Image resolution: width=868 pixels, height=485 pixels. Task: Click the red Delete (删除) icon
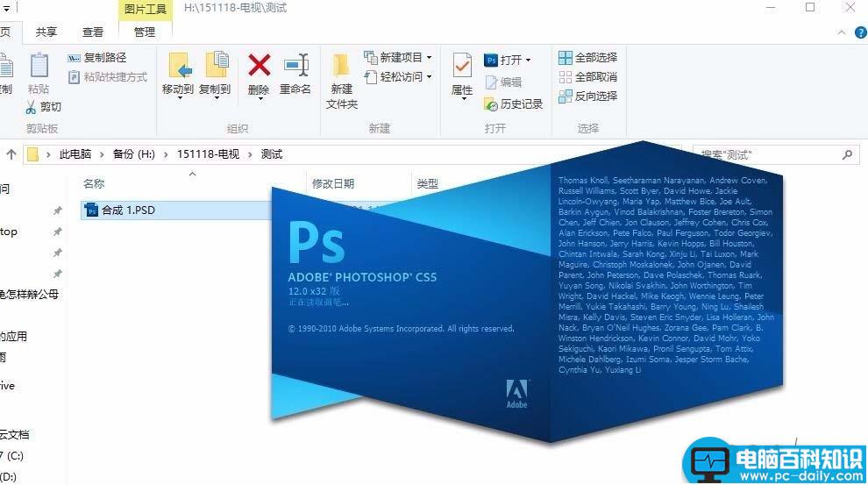(259, 65)
